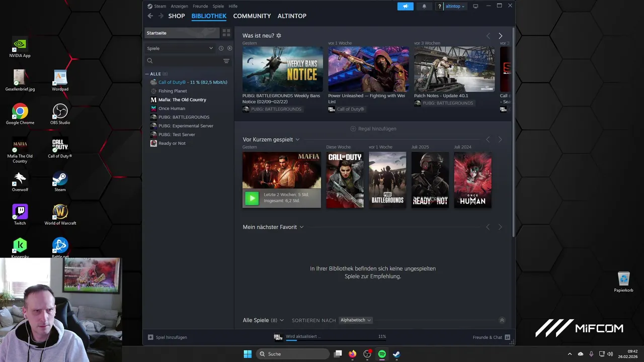
Task: Open Once Human recent cover
Action: [473, 180]
